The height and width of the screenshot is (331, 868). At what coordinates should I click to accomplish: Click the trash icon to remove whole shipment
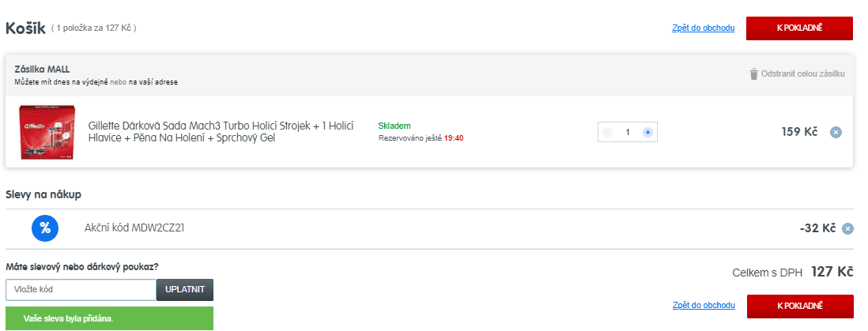click(753, 73)
